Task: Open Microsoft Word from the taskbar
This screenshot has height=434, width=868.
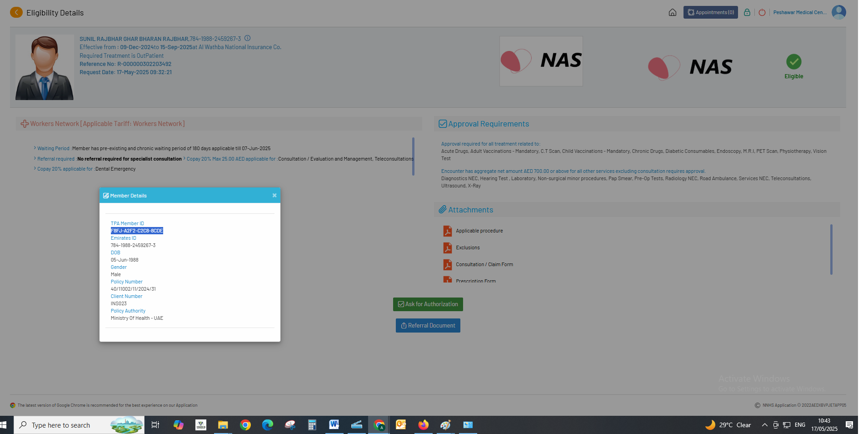Action: tap(334, 425)
